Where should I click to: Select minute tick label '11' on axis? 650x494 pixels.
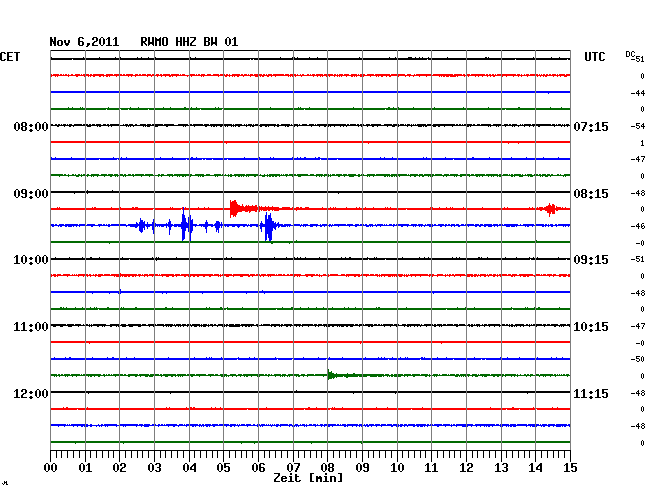tap(431, 468)
